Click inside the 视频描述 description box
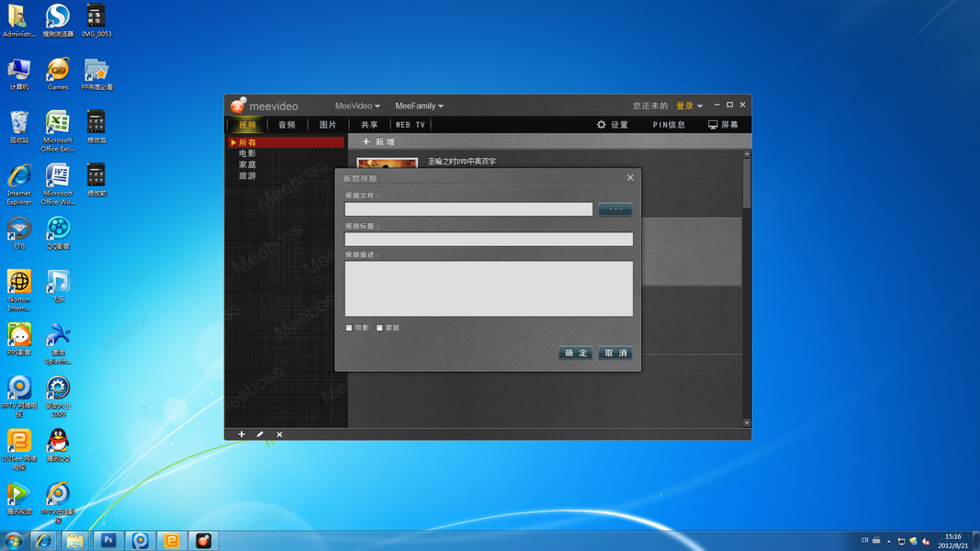 (488, 288)
